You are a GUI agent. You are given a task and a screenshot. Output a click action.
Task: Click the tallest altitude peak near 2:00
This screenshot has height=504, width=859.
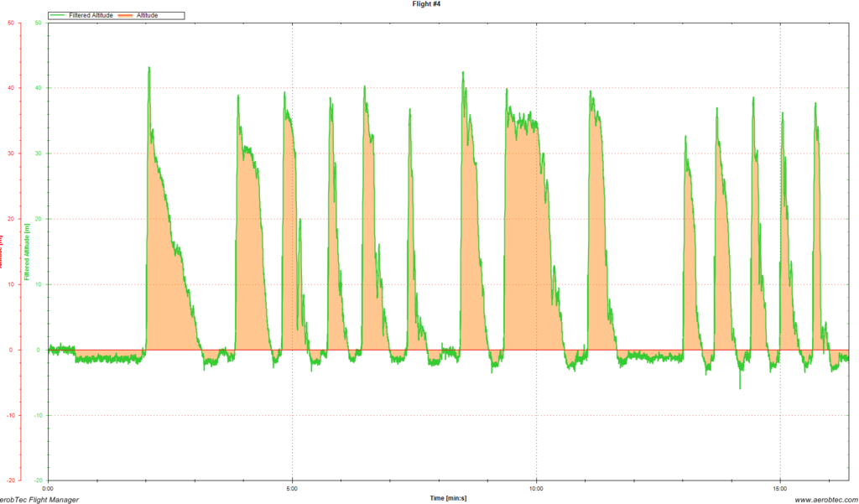click(x=149, y=69)
